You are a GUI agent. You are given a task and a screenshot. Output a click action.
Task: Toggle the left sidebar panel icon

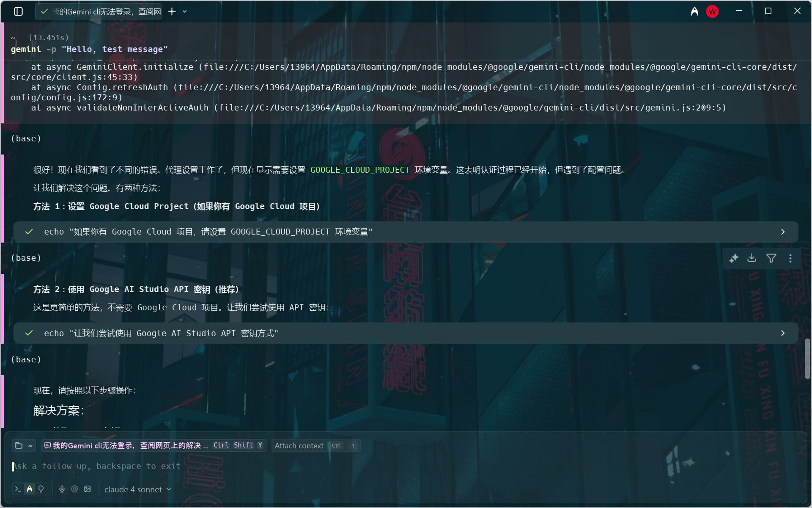tap(18, 11)
